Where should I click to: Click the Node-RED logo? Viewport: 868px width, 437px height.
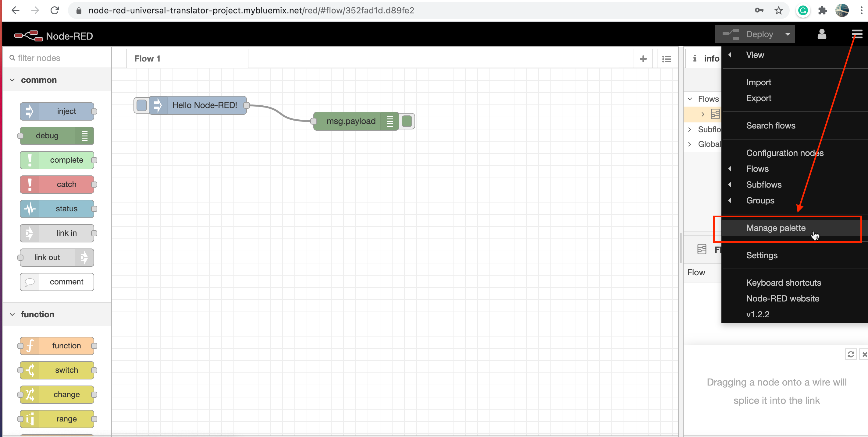[x=29, y=36]
